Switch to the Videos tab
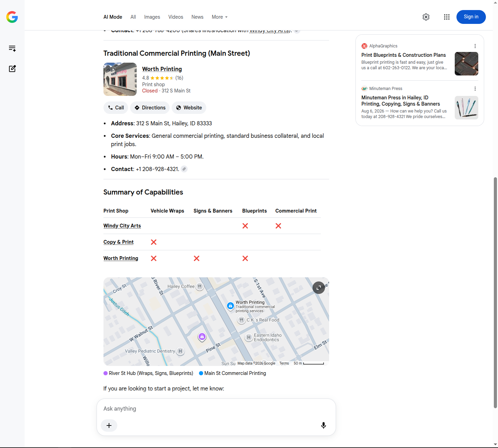498x448 pixels. pos(176,17)
